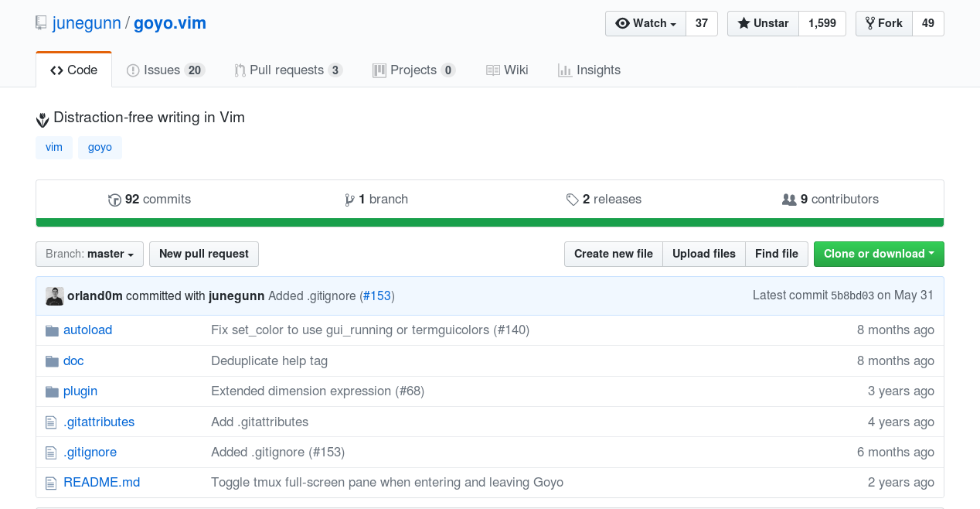Open the autoload folder

tap(88, 330)
